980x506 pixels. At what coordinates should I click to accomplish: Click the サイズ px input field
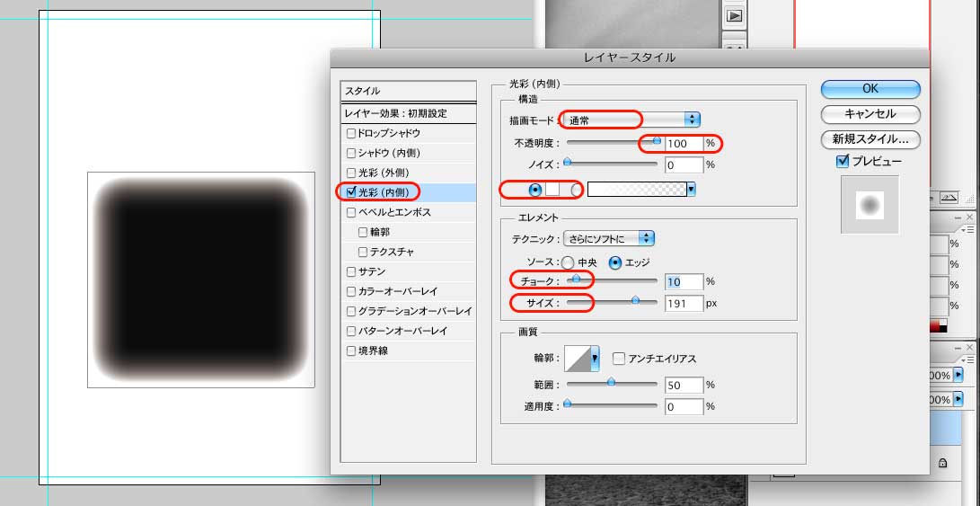click(683, 304)
